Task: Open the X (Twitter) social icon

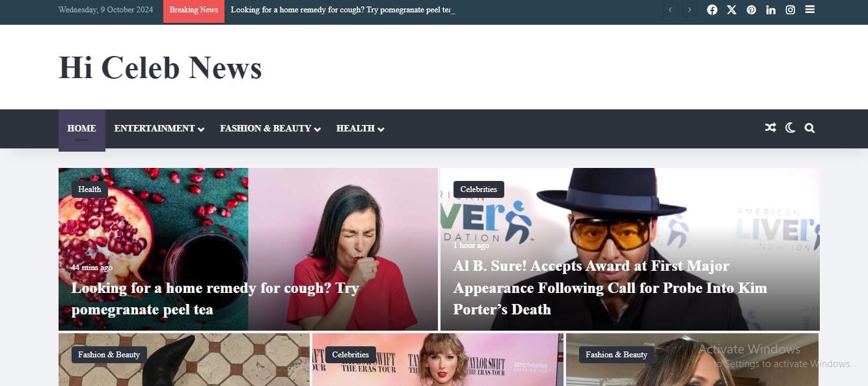Action: coord(731,10)
